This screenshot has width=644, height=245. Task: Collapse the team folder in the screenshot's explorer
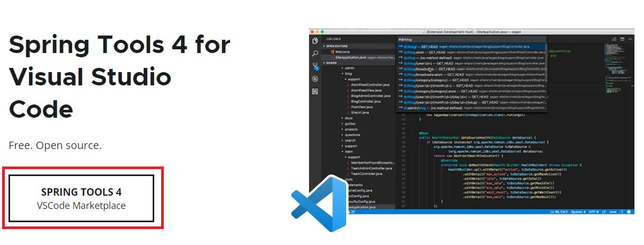tap(347, 152)
